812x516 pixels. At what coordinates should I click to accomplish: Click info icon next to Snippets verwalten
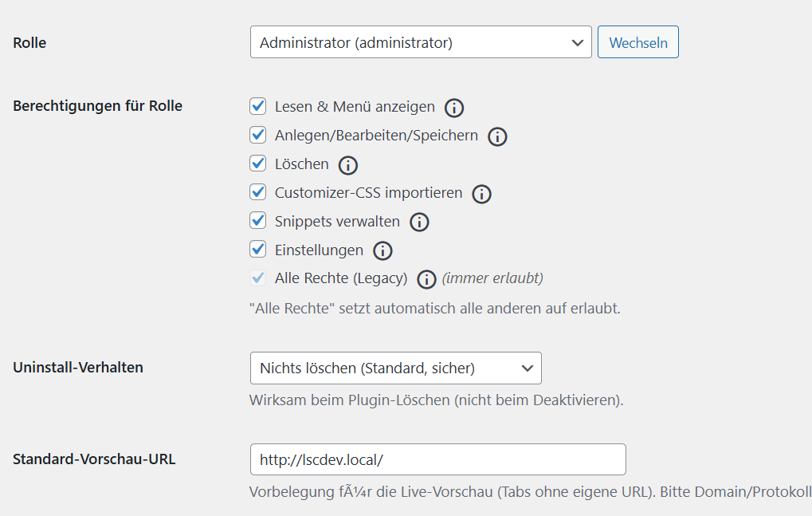click(x=419, y=223)
